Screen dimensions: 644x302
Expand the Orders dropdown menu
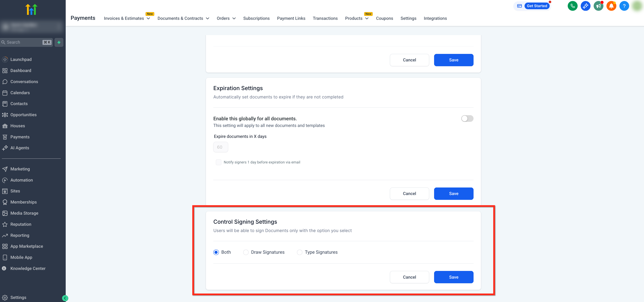(226, 18)
